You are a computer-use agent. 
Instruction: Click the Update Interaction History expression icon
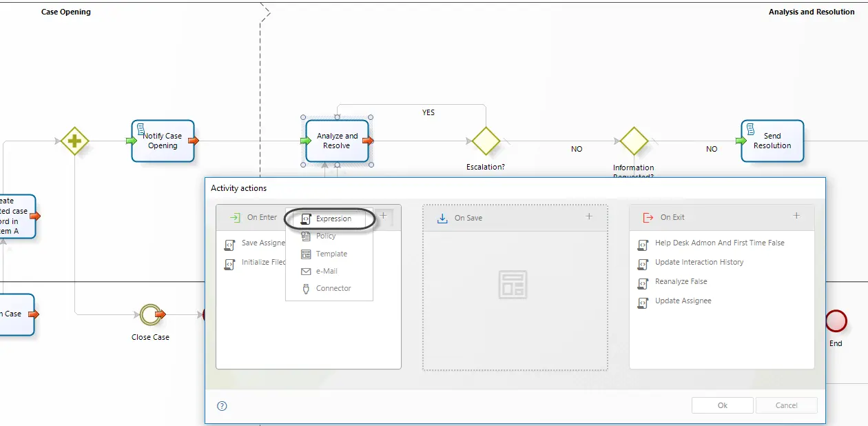click(643, 263)
